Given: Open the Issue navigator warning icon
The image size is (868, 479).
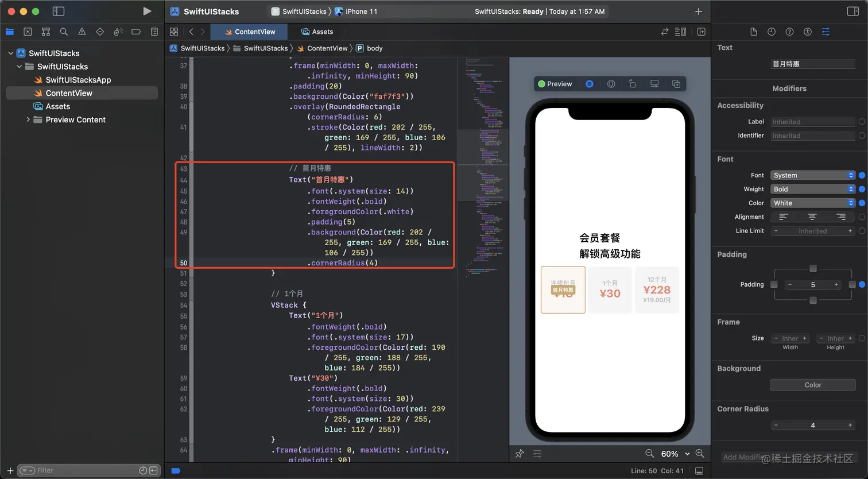Looking at the screenshot, I should [82, 32].
